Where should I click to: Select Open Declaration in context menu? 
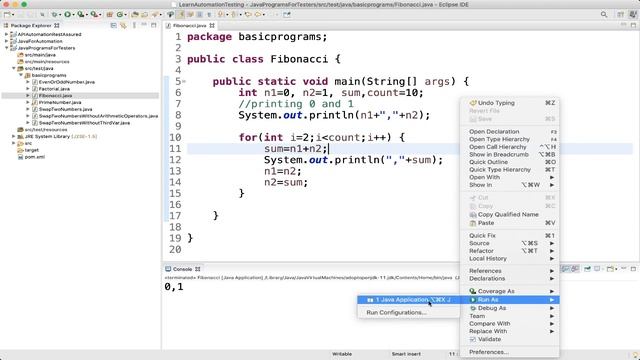[510, 131]
